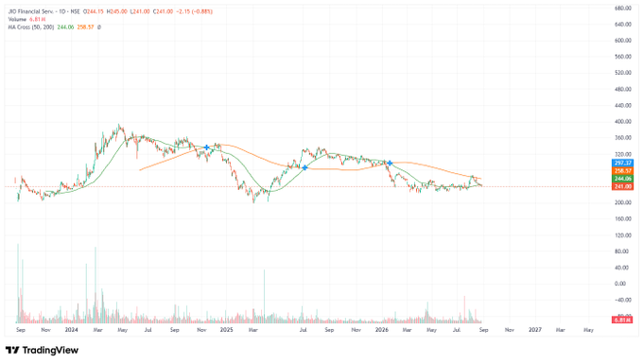Click the 600.00 price axis label
This screenshot has height=364, width=643.
coord(623,41)
